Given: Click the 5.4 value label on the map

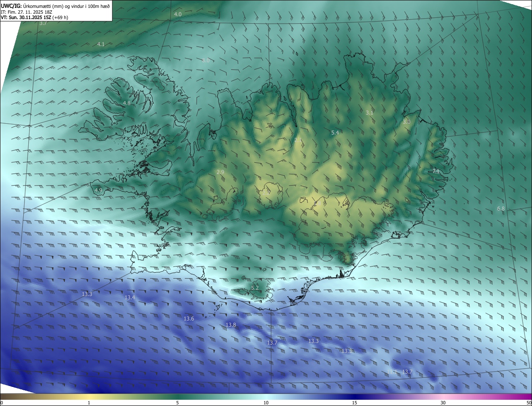Looking at the screenshot, I should [335, 132].
